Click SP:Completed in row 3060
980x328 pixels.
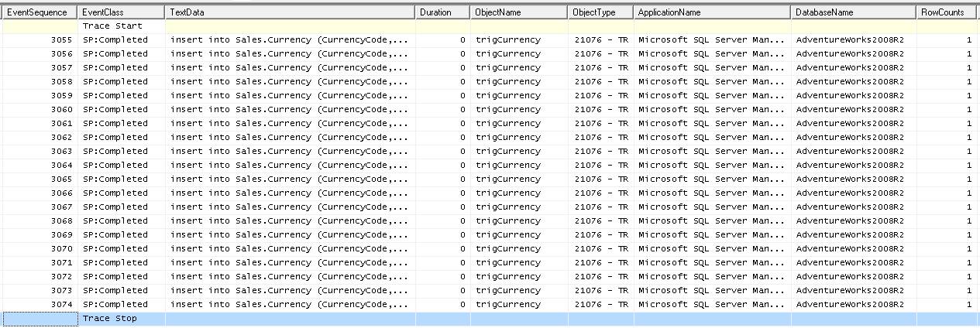[x=115, y=110]
